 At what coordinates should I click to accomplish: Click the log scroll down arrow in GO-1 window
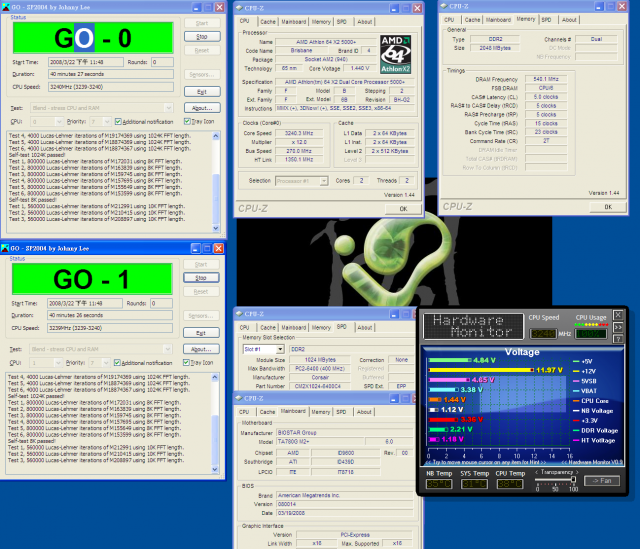215,469
